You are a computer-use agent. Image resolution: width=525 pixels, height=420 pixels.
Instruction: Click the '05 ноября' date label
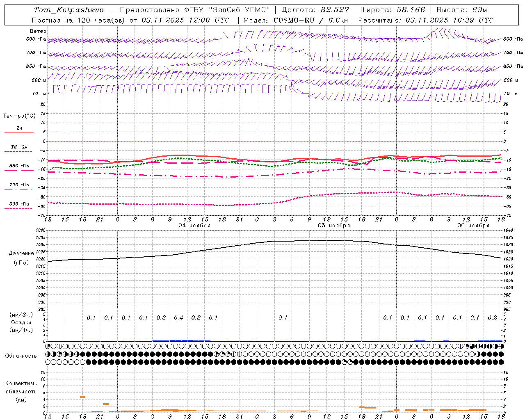(334, 226)
